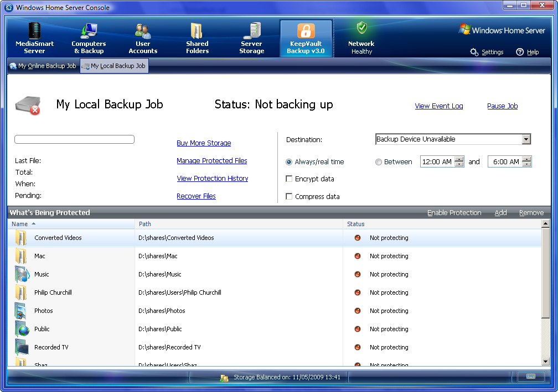
Task: Open the View Protection History link
Action: [213, 179]
